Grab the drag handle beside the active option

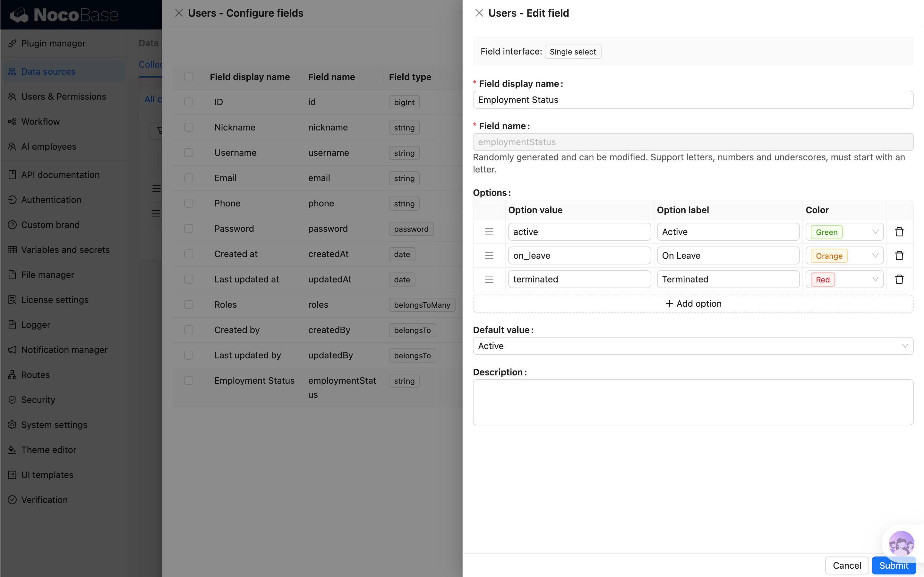click(489, 232)
